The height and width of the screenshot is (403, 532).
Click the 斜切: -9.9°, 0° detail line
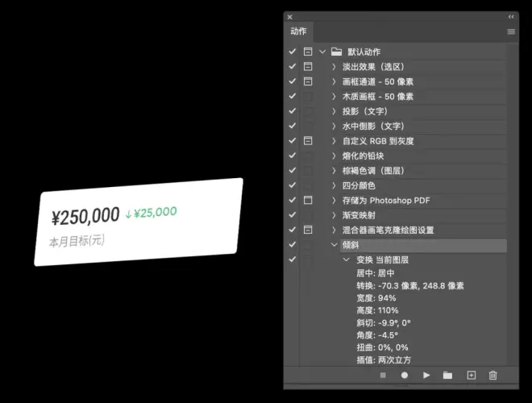(384, 323)
